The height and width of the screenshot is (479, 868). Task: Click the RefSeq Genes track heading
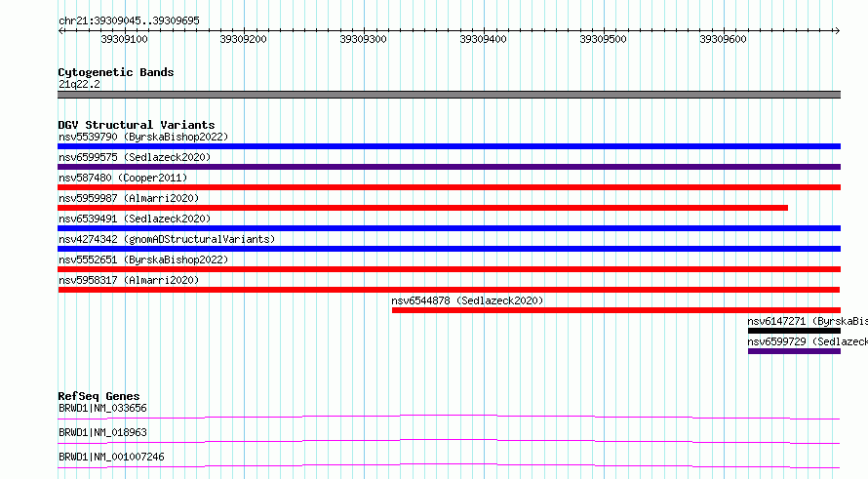[99, 396]
